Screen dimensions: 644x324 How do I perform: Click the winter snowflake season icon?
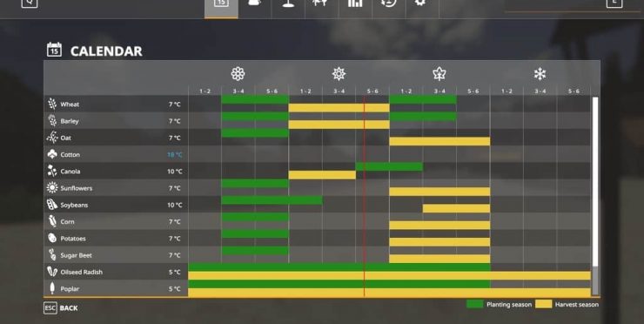click(x=540, y=74)
